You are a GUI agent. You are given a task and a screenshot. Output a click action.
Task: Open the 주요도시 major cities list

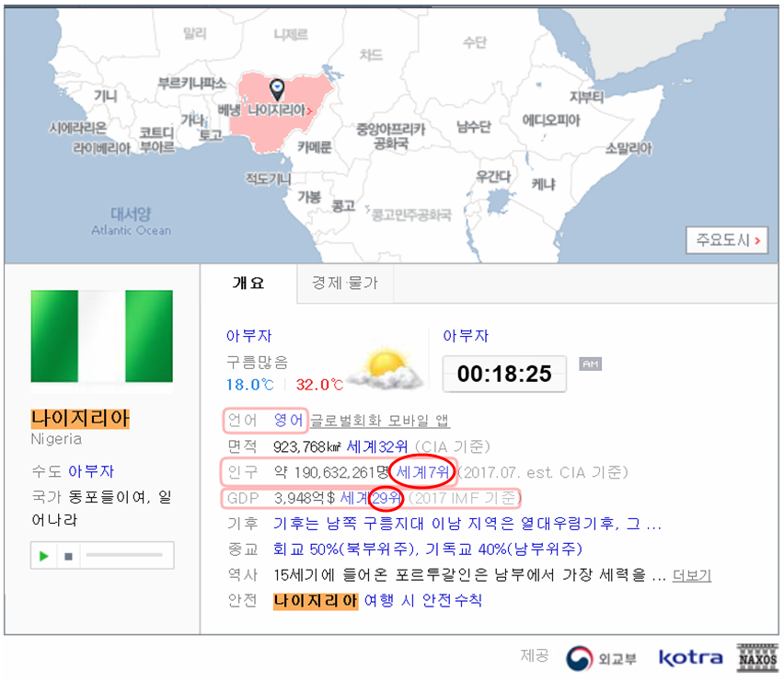coord(726,241)
